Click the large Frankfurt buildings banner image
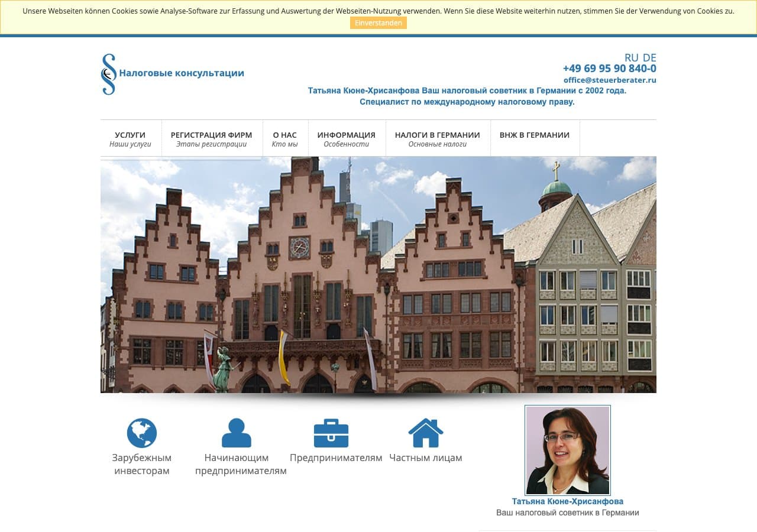 [378, 274]
